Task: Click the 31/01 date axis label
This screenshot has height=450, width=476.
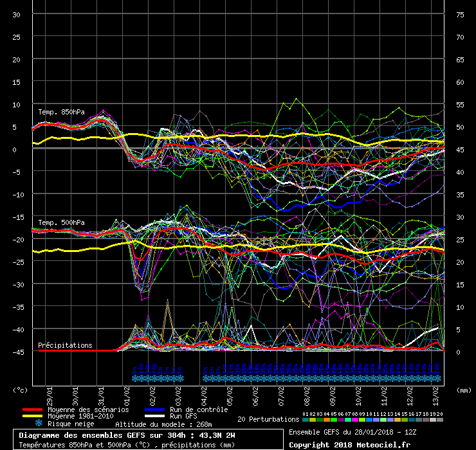Action: pyautogui.click(x=102, y=396)
